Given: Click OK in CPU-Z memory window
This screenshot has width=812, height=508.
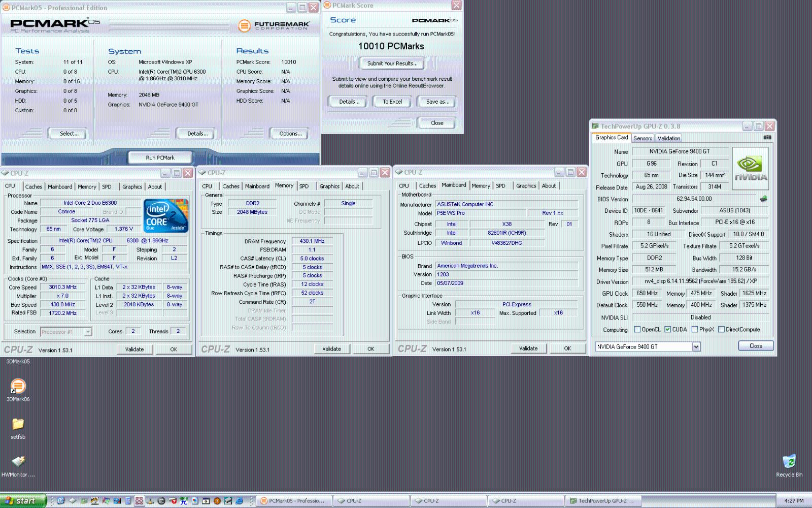Looking at the screenshot, I should (371, 348).
